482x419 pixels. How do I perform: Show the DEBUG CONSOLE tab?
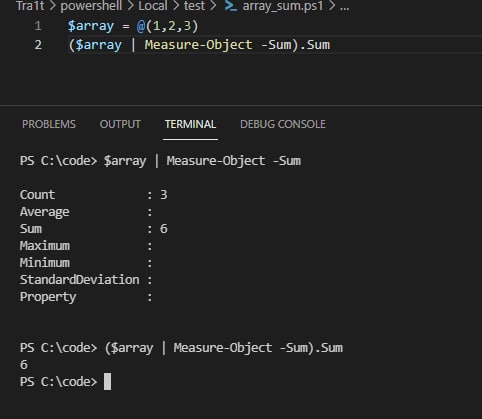(283, 124)
